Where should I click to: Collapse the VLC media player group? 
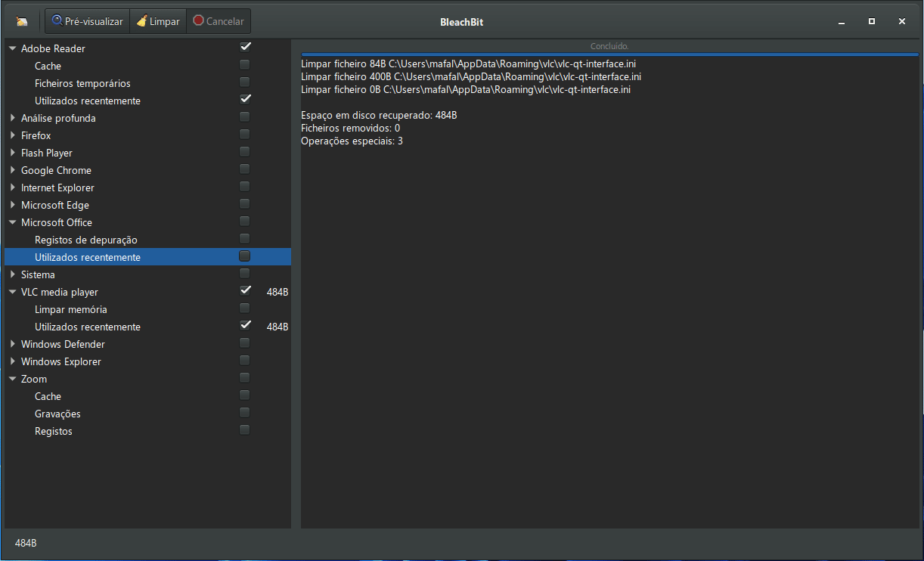pyautogui.click(x=12, y=292)
